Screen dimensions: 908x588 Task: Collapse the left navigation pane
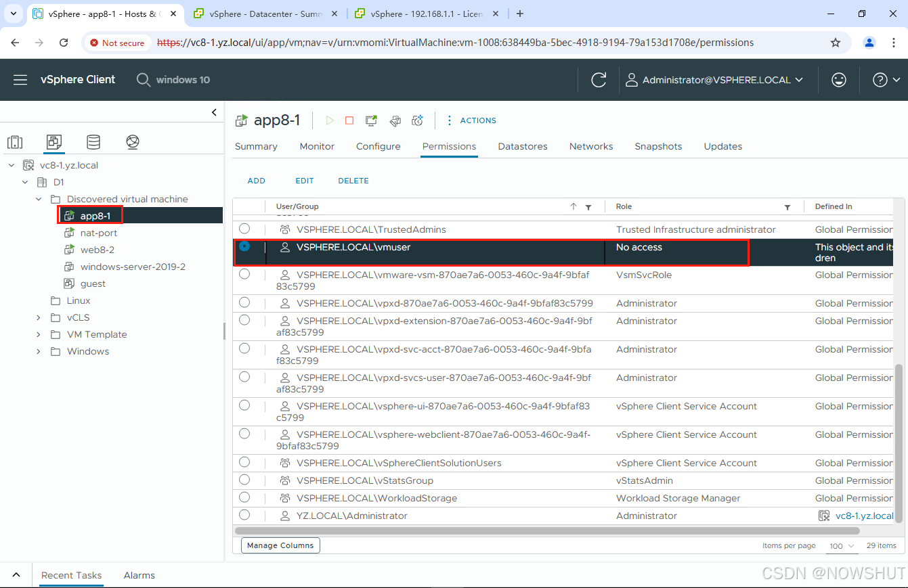click(214, 112)
